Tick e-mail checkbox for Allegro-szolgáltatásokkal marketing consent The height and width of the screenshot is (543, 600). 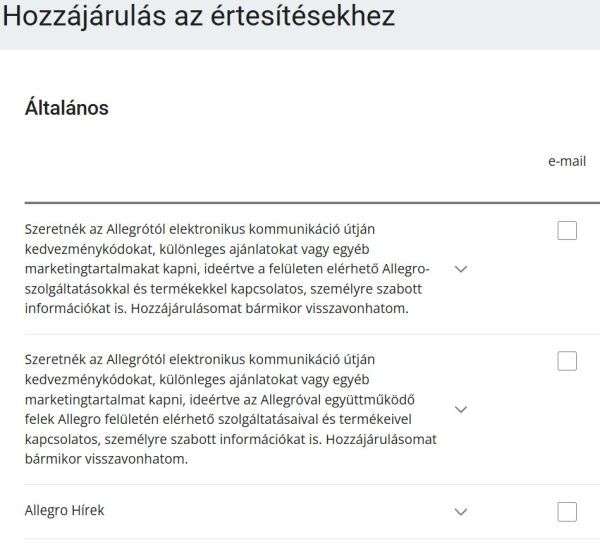point(567,231)
